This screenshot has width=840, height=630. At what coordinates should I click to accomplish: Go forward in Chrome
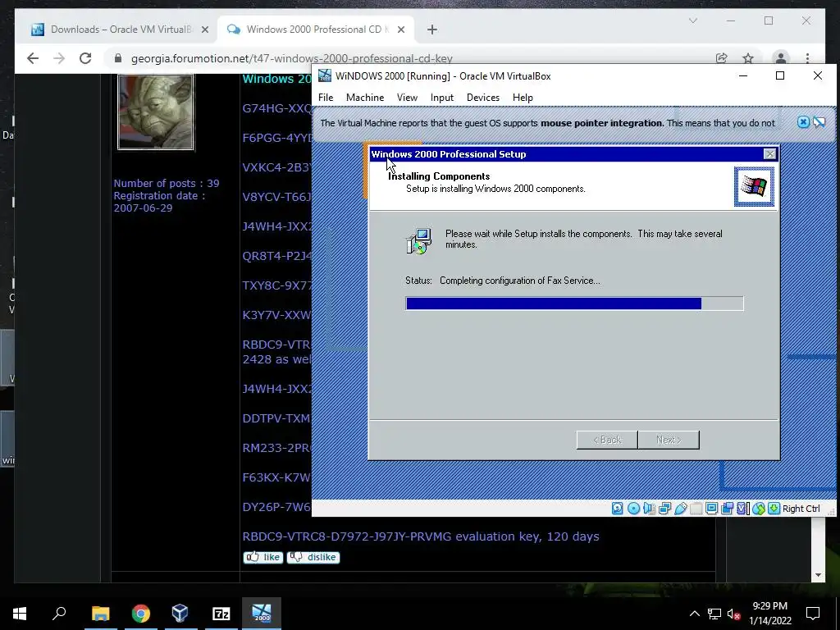59,58
